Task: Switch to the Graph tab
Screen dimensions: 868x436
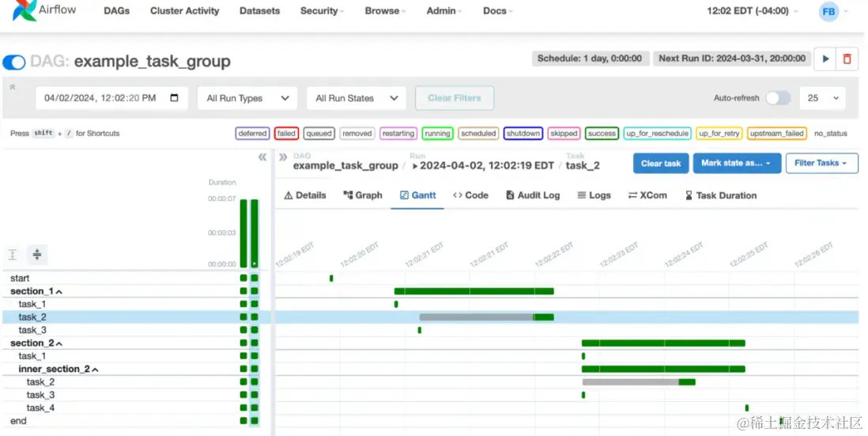Action: point(363,195)
